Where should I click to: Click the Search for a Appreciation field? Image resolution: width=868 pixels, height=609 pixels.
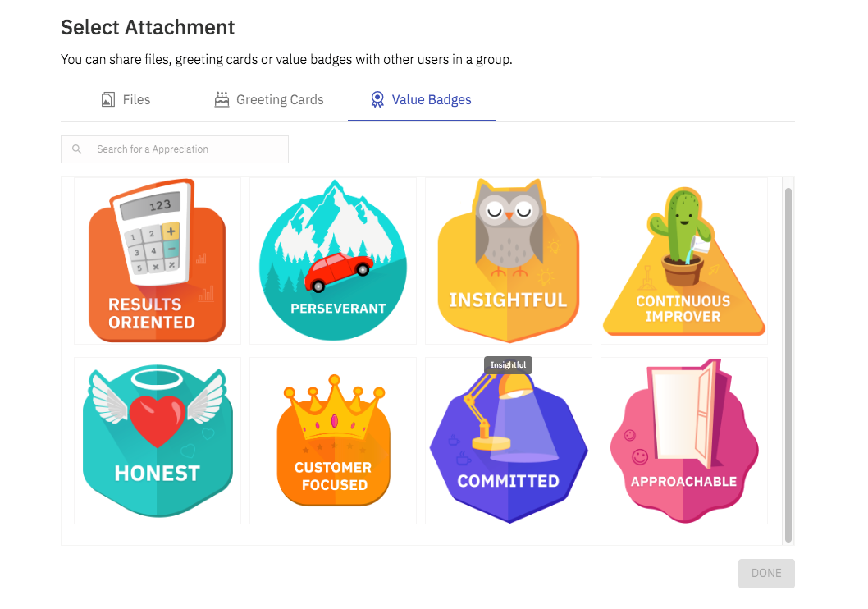tap(175, 149)
